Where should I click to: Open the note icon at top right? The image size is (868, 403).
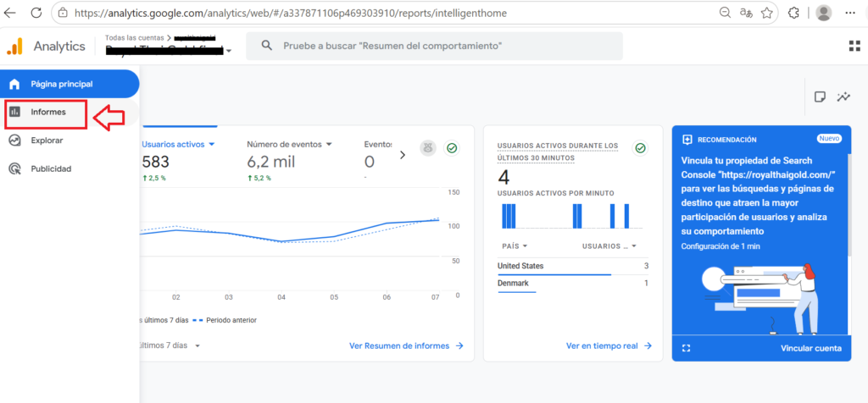(x=820, y=97)
